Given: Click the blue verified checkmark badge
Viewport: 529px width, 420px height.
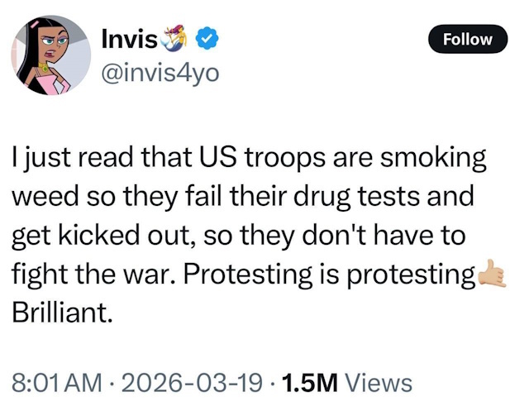Looking at the screenshot, I should click(212, 39).
